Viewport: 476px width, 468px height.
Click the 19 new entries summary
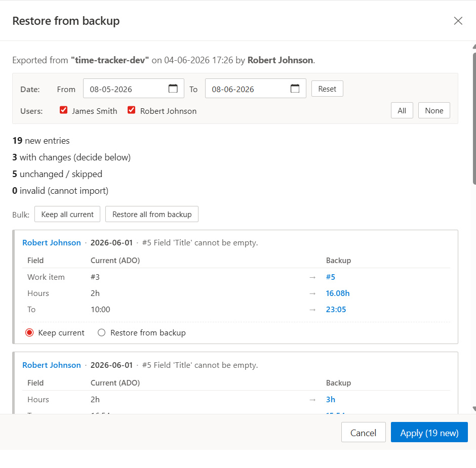point(41,141)
